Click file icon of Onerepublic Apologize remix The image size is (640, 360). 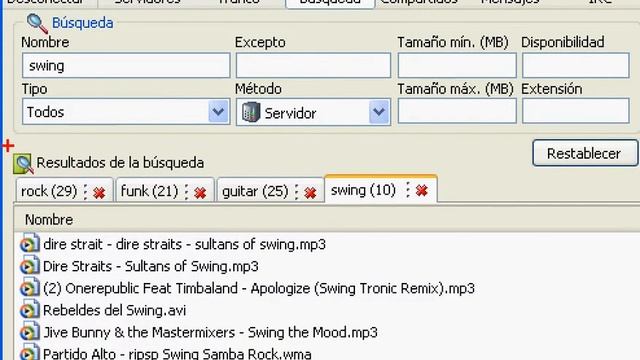30,287
